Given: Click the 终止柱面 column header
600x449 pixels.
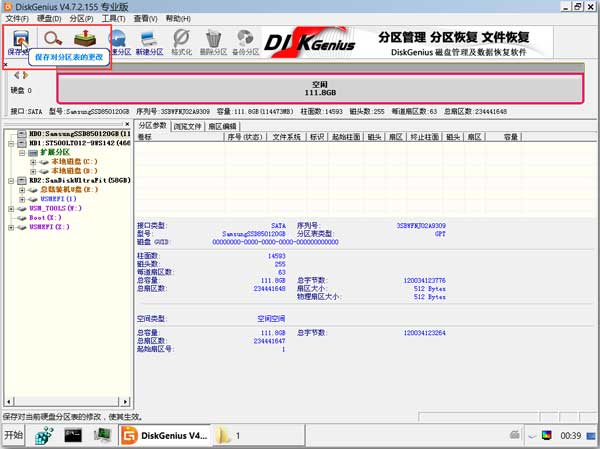Looking at the screenshot, I should 424,137.
